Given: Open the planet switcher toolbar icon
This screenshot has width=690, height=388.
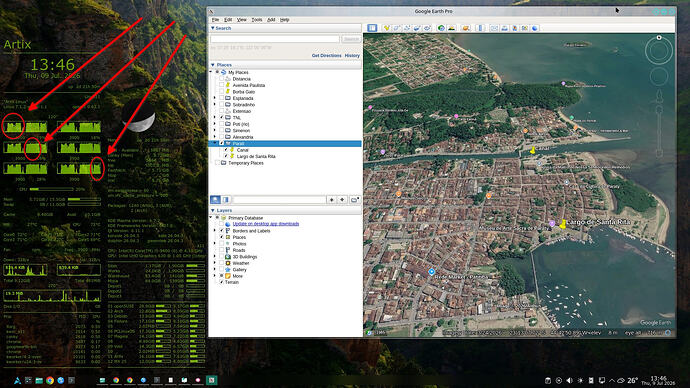Looking at the screenshot, I should click(466, 28).
